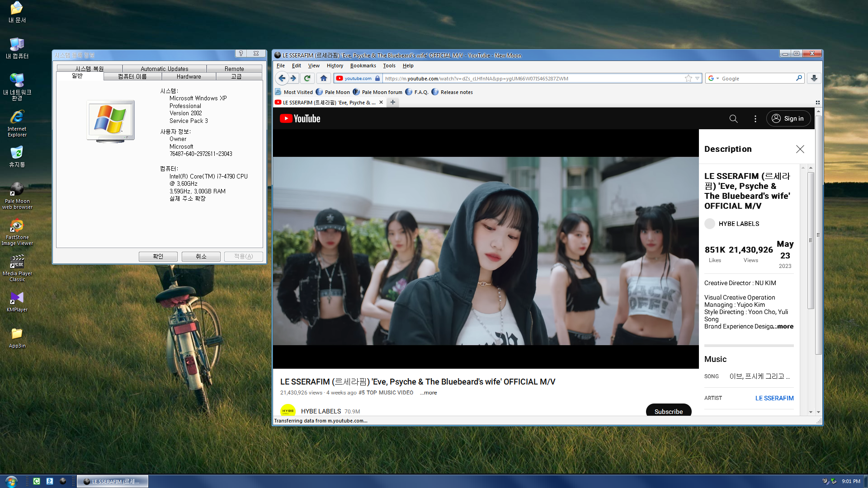This screenshot has width=868, height=488.
Task: Switch to the Remote tab
Action: tap(234, 69)
